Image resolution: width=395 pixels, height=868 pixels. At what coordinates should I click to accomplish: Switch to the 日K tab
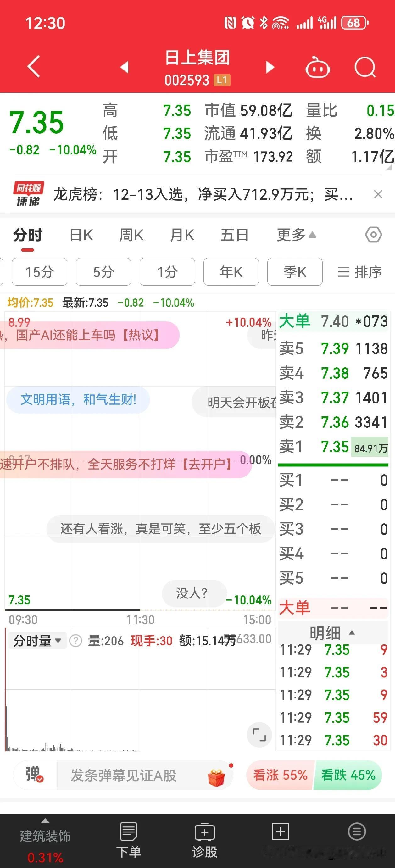tap(81, 235)
